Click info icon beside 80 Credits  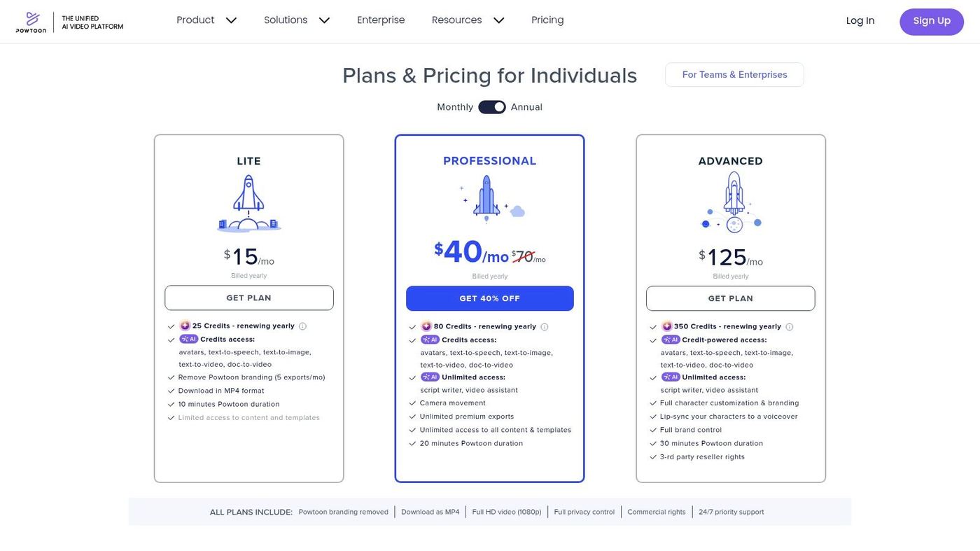545,327
